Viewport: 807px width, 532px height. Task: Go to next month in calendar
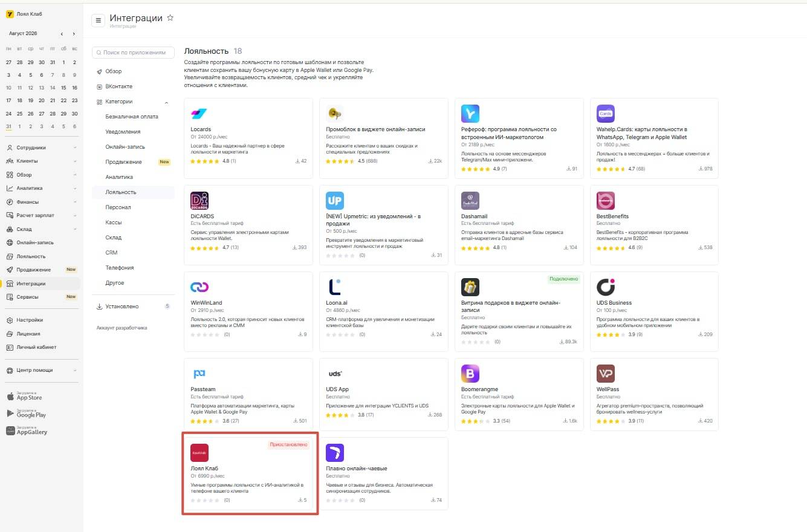tap(74, 34)
